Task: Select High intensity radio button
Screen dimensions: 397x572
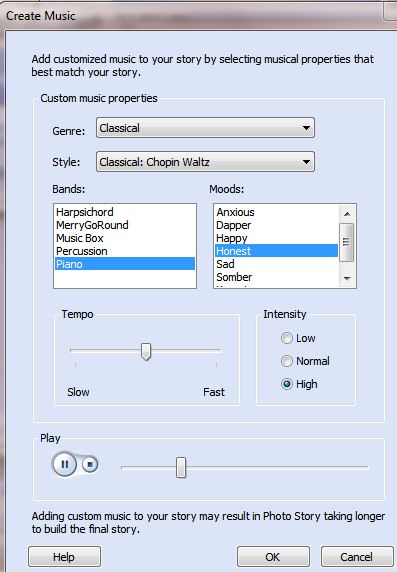Action: click(x=287, y=384)
